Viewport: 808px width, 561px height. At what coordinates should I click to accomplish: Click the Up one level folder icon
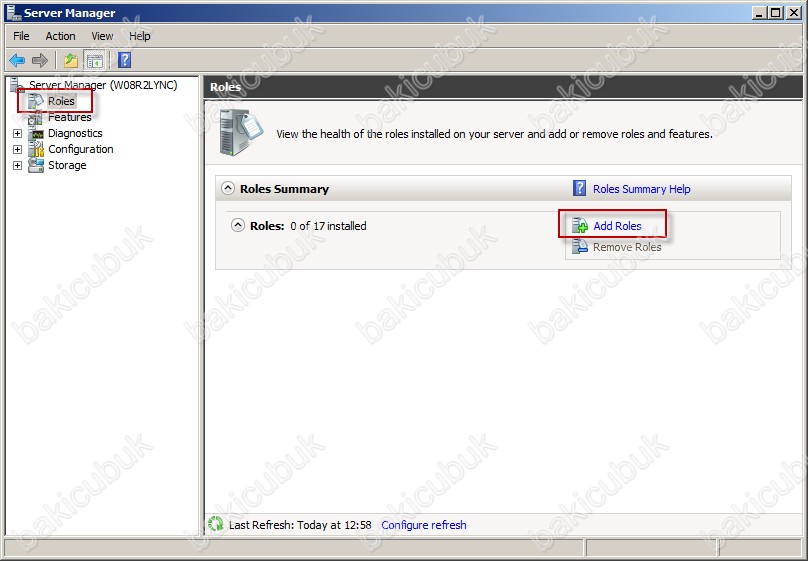71,60
